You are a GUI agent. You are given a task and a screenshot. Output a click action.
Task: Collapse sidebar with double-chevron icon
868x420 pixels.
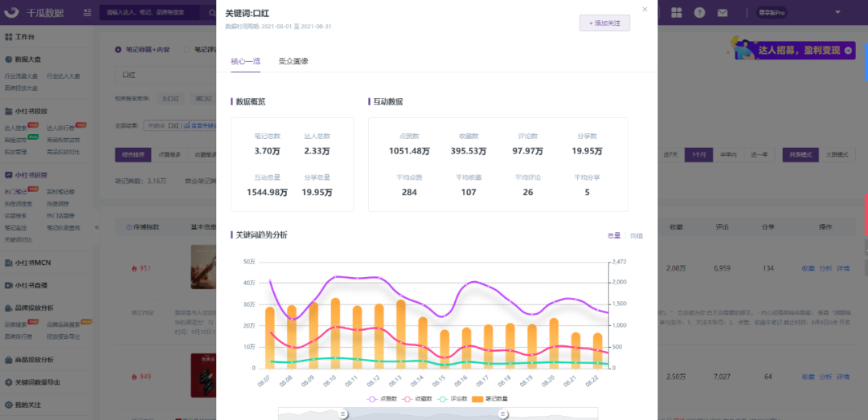click(97, 227)
